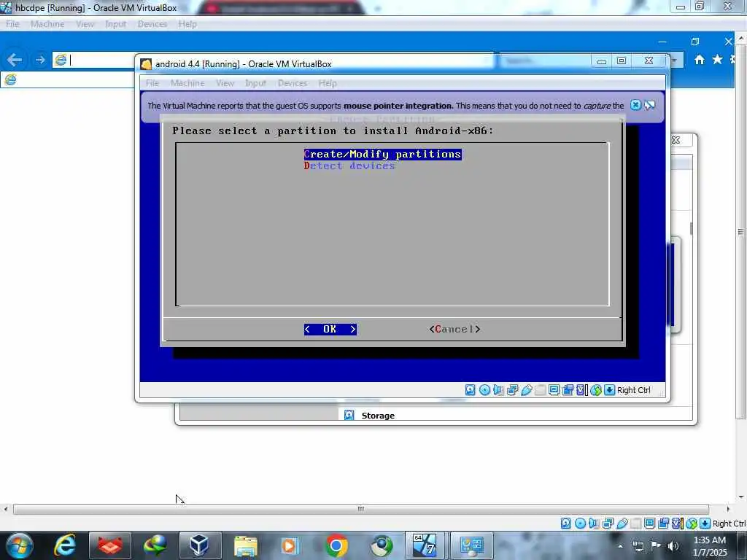Open Windows Explorer from taskbar

pos(246,545)
